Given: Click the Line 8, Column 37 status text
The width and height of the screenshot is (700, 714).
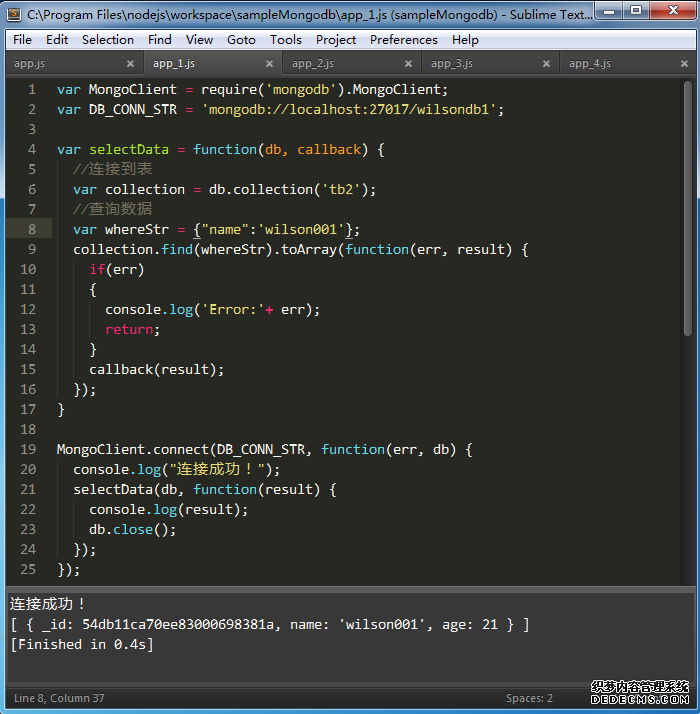Looking at the screenshot, I should (62, 698).
